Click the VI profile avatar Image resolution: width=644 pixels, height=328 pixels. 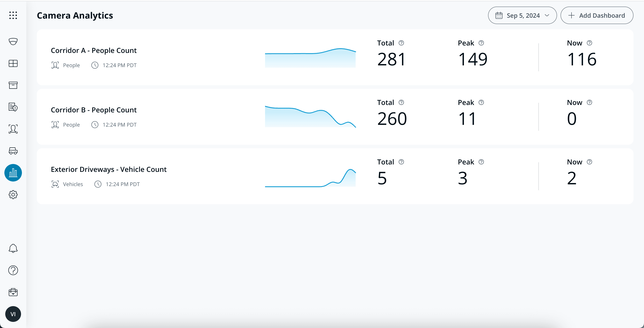coord(13,314)
